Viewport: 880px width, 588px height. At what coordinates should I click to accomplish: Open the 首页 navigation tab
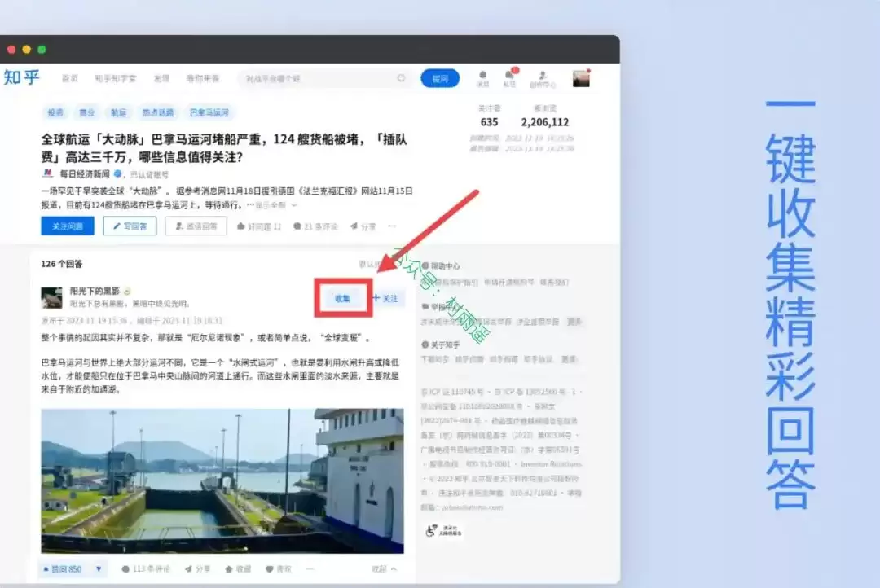coord(69,78)
